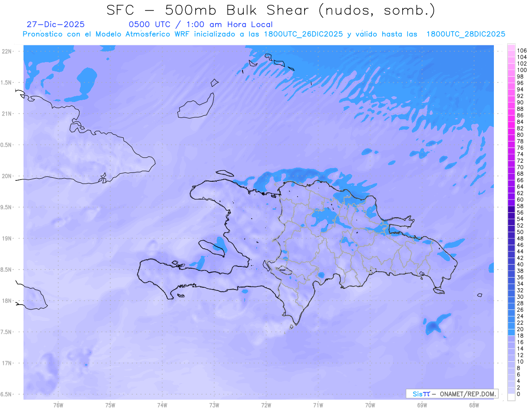This screenshot has width=532, height=411.
Task: Pick the dark indigo swatch between 56 and 58
Action: pyautogui.click(x=511, y=209)
